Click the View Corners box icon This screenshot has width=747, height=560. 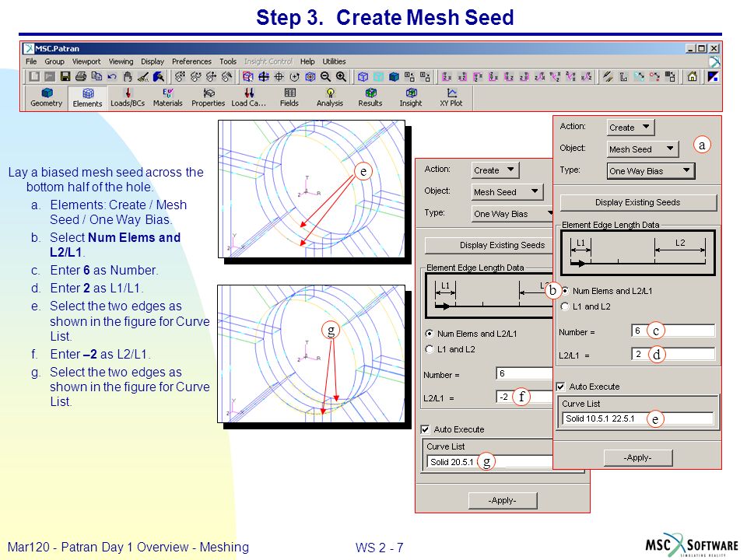click(247, 76)
